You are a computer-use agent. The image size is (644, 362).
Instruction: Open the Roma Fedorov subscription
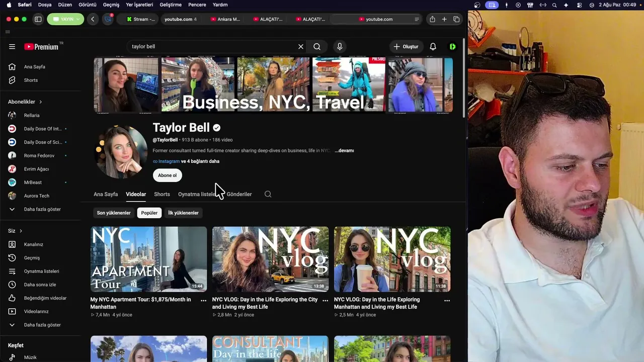(40, 156)
